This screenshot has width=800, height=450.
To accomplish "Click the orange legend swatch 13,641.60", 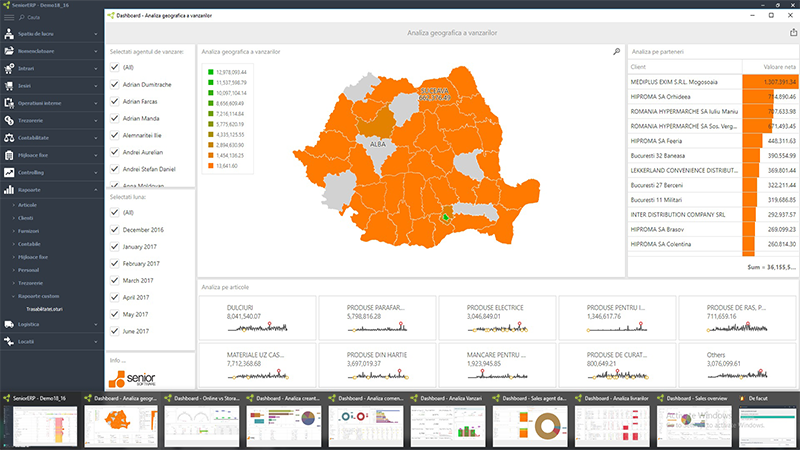I will (210, 166).
